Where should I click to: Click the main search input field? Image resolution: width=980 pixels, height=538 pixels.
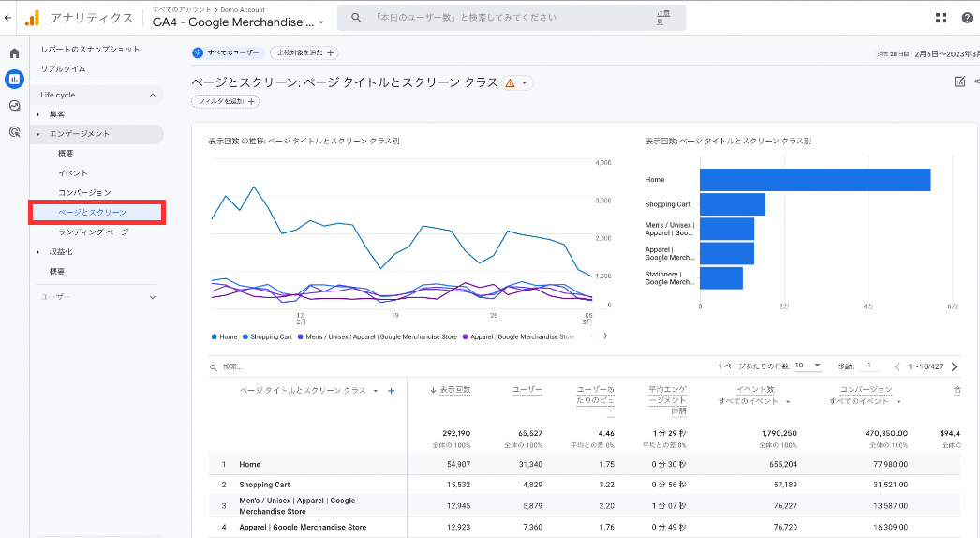tap(511, 18)
